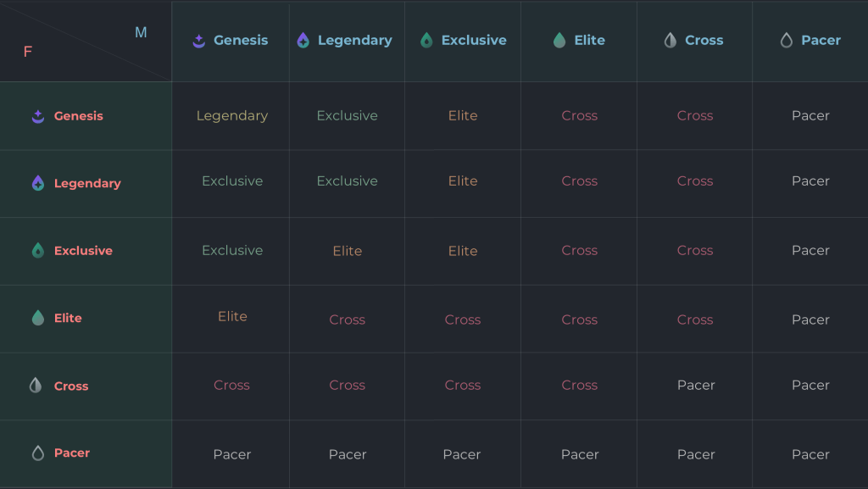Click Elite result in Elite row, Genesis column
Screen dimensions: 868x489
232,316
